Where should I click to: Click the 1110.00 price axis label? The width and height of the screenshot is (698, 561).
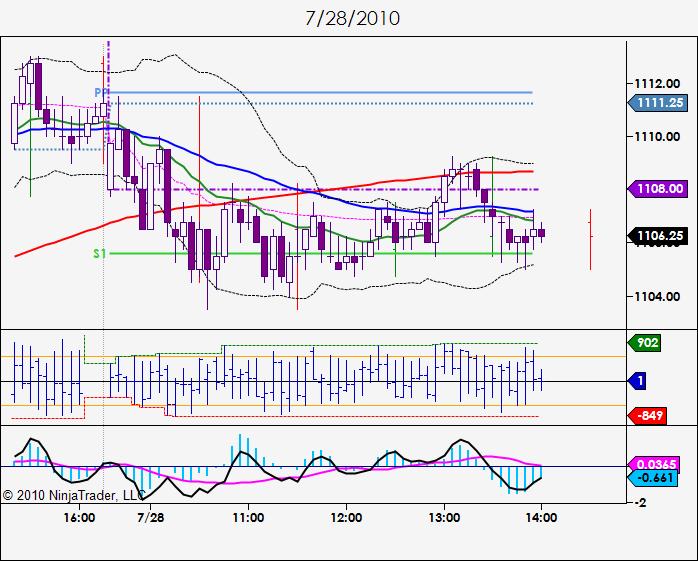[x=657, y=137]
